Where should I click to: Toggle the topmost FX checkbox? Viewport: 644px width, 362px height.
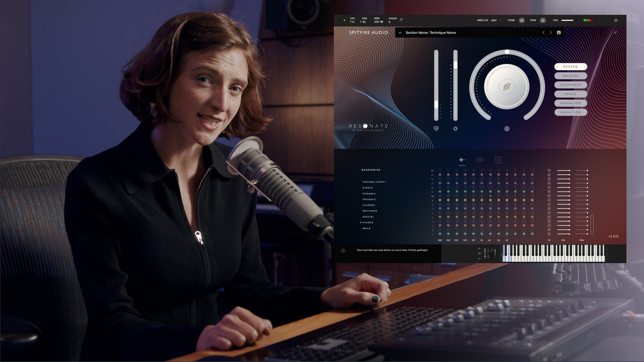[x=549, y=171]
